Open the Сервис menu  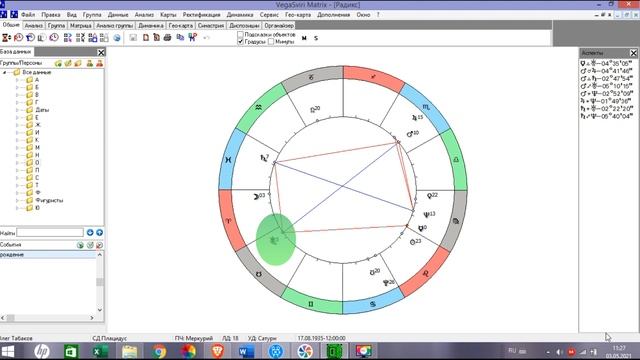[x=269, y=15]
